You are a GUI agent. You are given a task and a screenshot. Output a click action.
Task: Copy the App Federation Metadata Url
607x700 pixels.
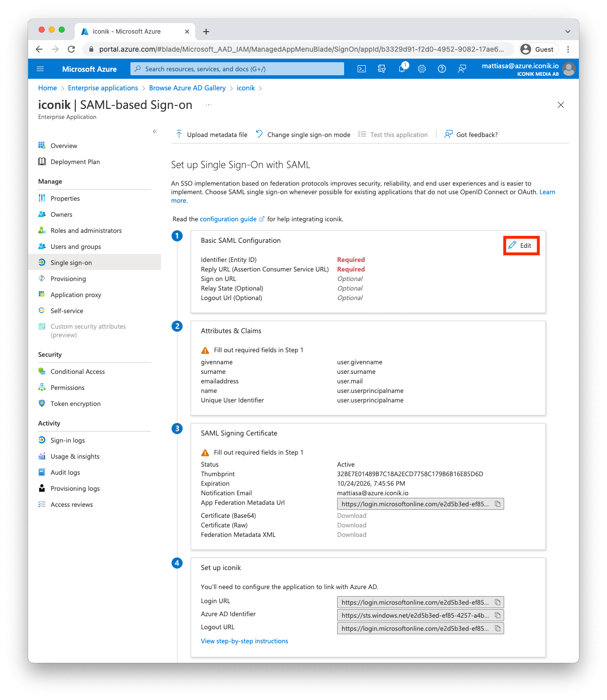(498, 503)
